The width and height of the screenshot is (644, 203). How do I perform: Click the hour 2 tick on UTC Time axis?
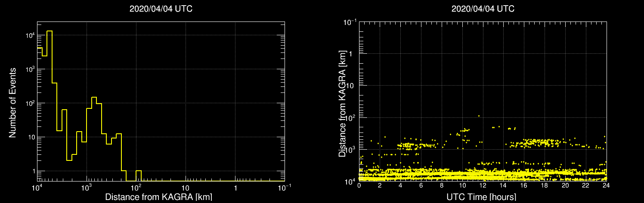coord(380,185)
